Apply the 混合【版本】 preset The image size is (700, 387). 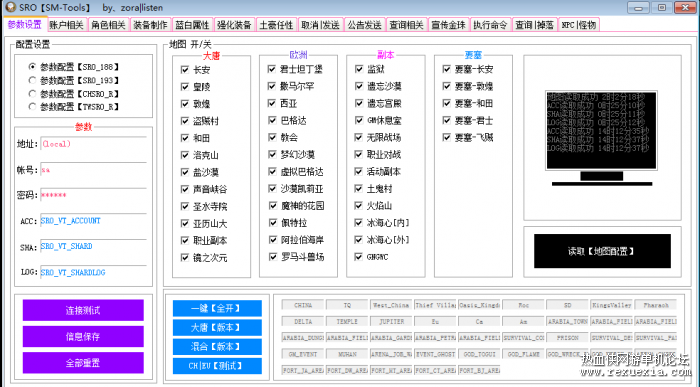217,347
